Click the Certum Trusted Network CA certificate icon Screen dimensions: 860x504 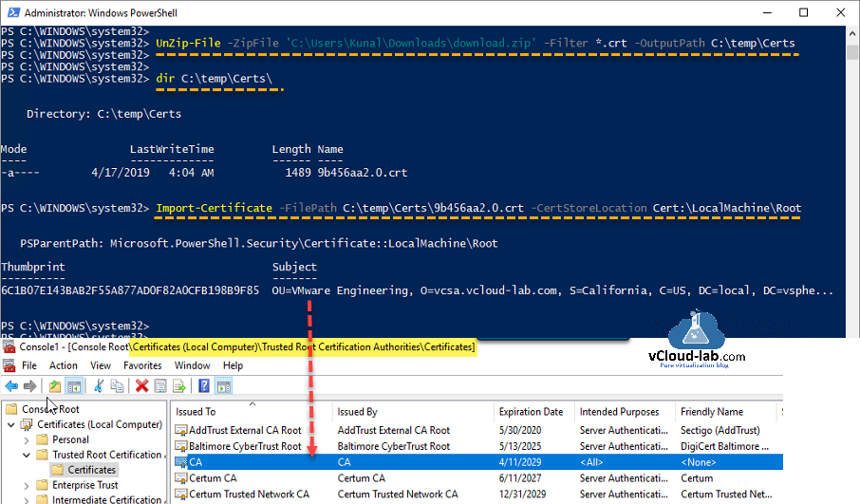click(x=180, y=495)
